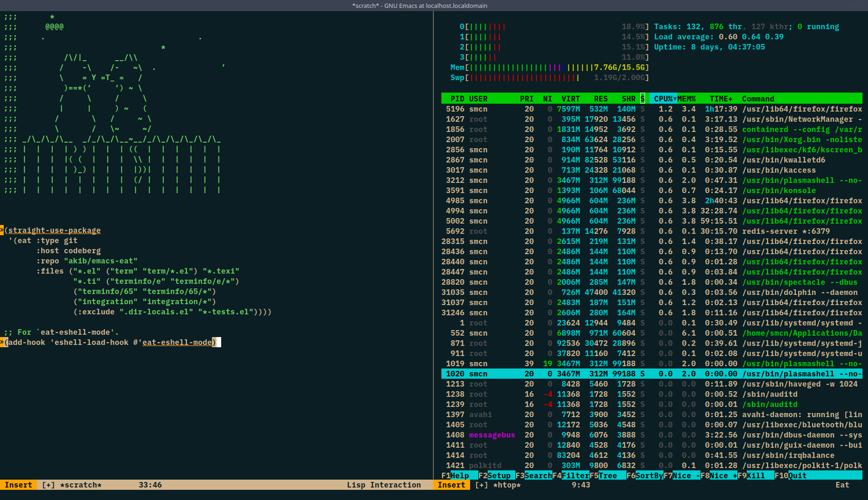The width and height of the screenshot is (868, 500).
Task: Select the polkitd process row 1421
Action: [652, 465]
